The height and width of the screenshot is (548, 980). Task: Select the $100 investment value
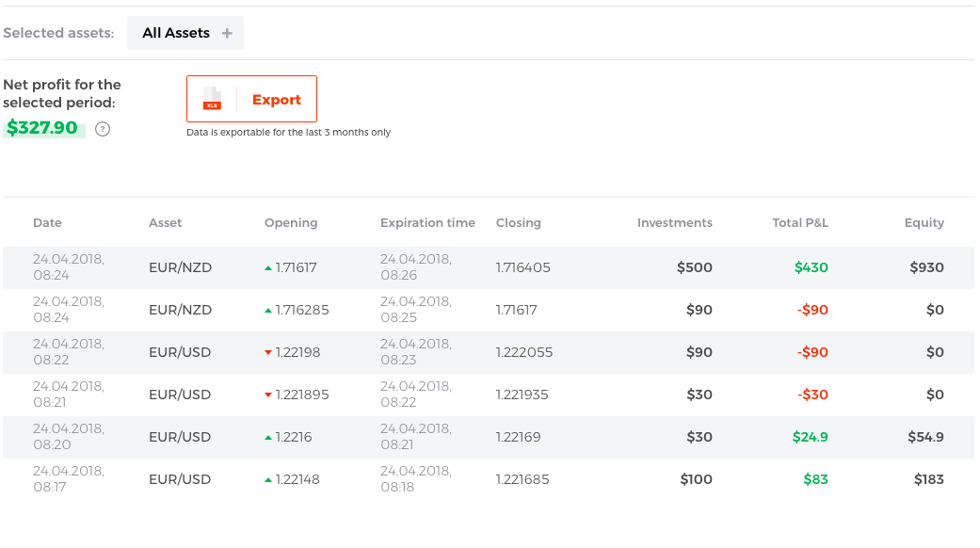697,479
